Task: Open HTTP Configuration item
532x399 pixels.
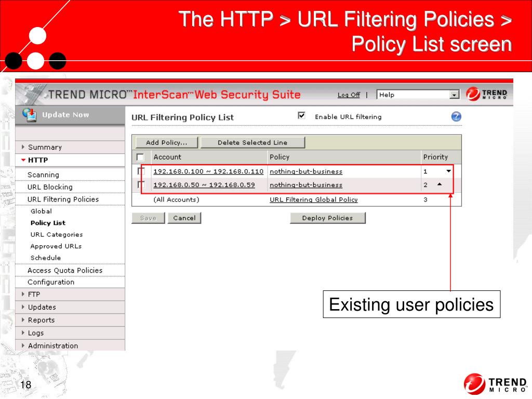Action: (51, 282)
